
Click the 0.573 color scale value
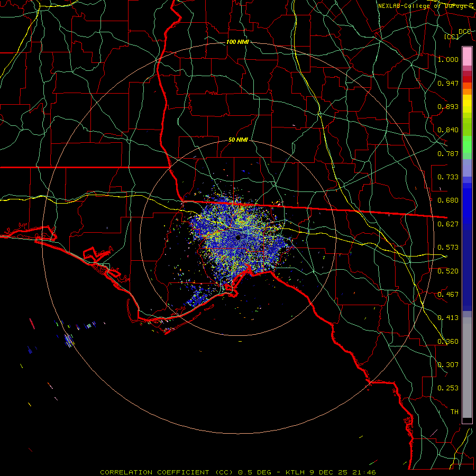pyautogui.click(x=448, y=248)
